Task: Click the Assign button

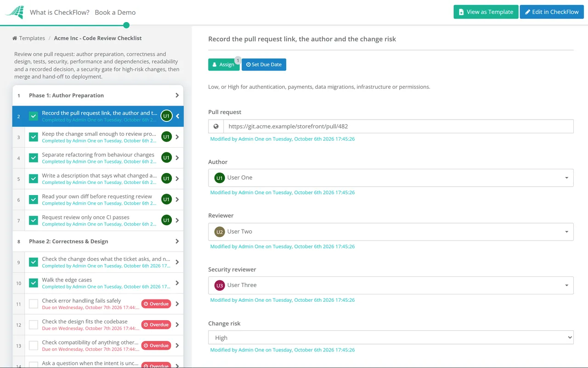Action: tap(224, 64)
